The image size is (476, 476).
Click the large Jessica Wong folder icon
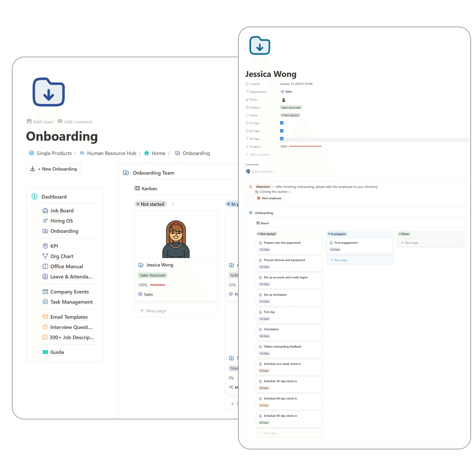(260, 46)
